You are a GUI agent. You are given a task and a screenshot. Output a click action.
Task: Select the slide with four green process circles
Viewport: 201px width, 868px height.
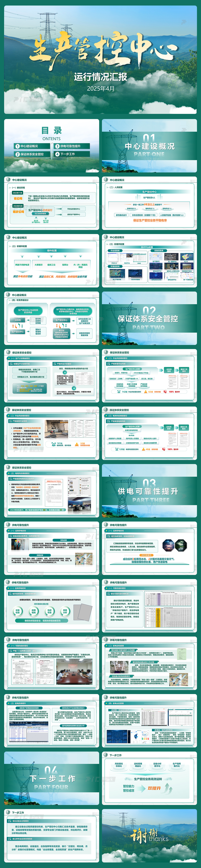click(x=52, y=606)
